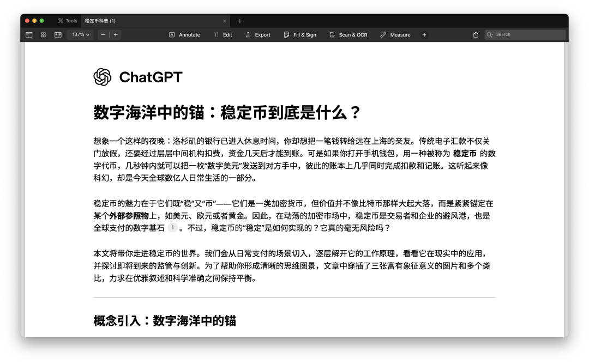Screen dimensions: 589x364
Task: Minimize the window with yellow button
Action: [34, 21]
